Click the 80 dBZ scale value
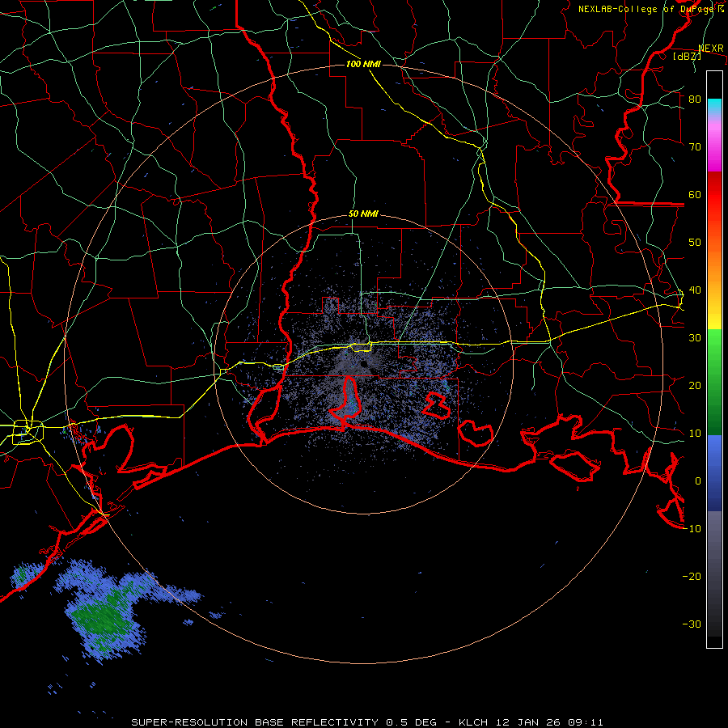 pyautogui.click(x=695, y=99)
